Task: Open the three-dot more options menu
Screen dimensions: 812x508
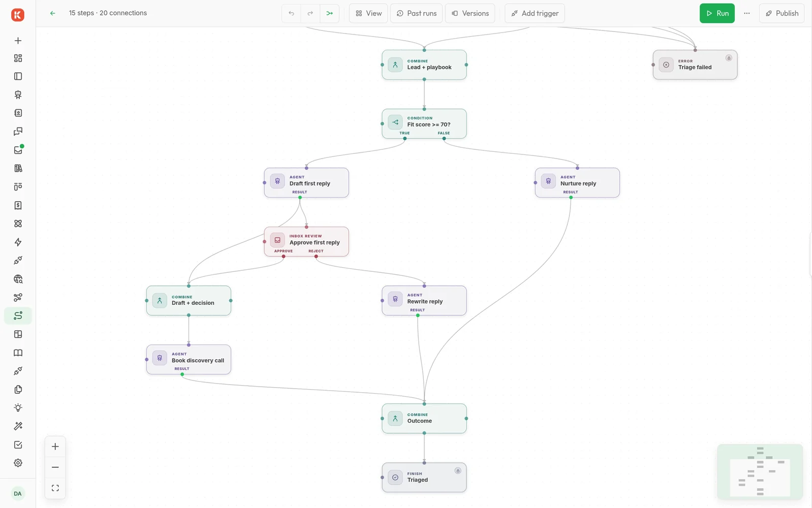Action: pos(747,13)
